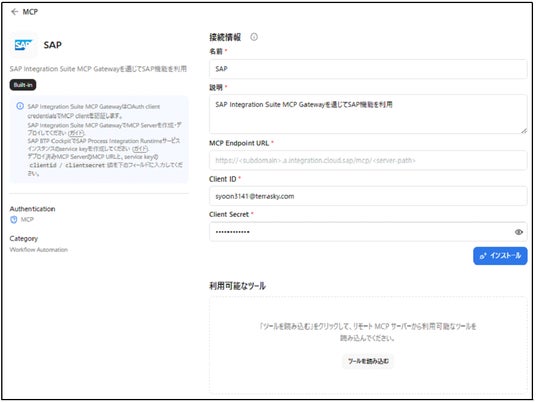Viewport: 536px width, 402px height.
Task: Click the Built-in badge
Action: 23,85
